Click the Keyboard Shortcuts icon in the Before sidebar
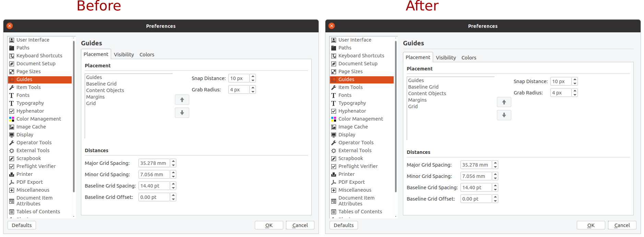The width and height of the screenshot is (644, 237). tap(12, 56)
